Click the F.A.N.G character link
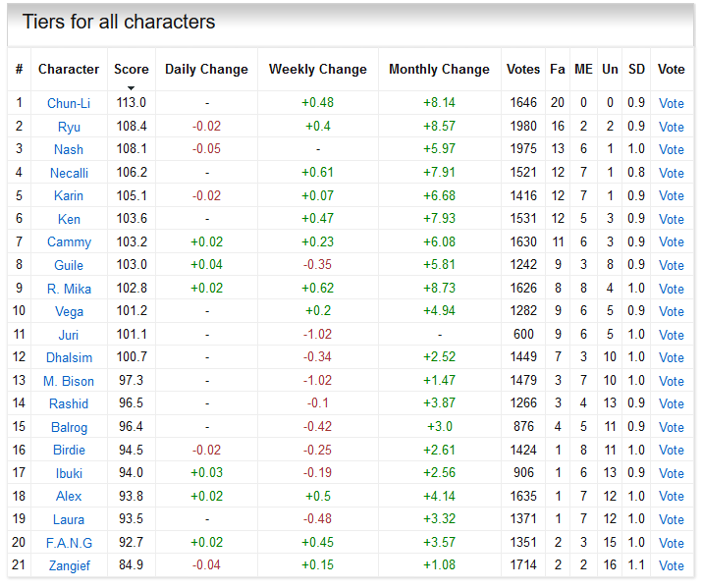Image resolution: width=702 pixels, height=588 pixels. [69, 543]
